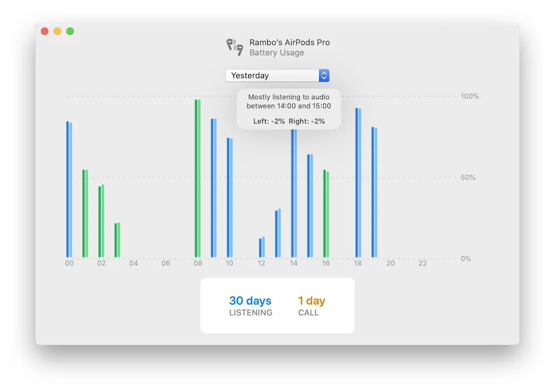Select the blue battery bar at hour 13
This screenshot has width=555, height=392.
pyautogui.click(x=278, y=233)
